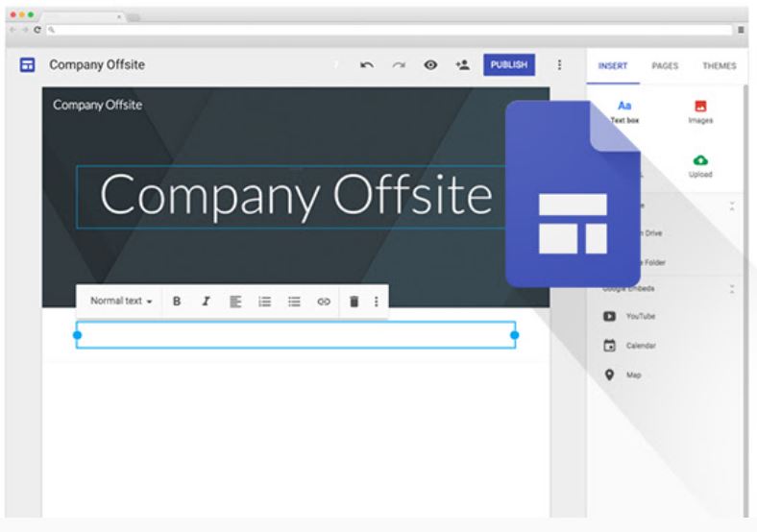Embed a Calendar
757x532 pixels.
tap(629, 346)
